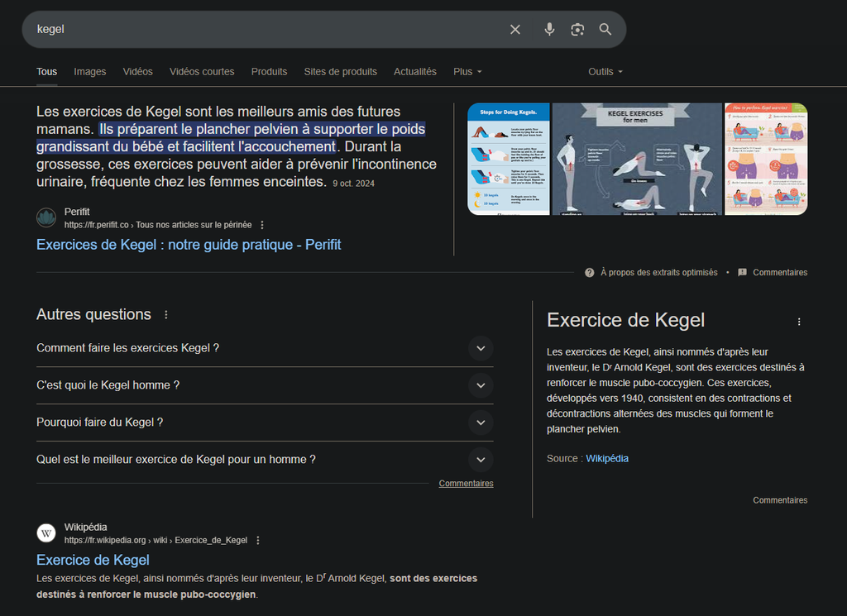Viewport: 847px width, 616px height.
Task: Click Commentaires at bottom of knowledge panel
Action: (780, 500)
